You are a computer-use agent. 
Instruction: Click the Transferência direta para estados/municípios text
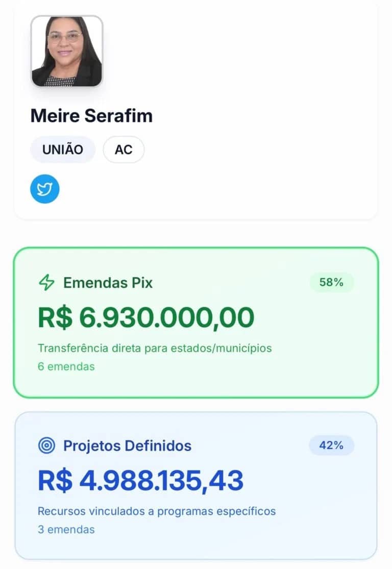[x=155, y=348]
